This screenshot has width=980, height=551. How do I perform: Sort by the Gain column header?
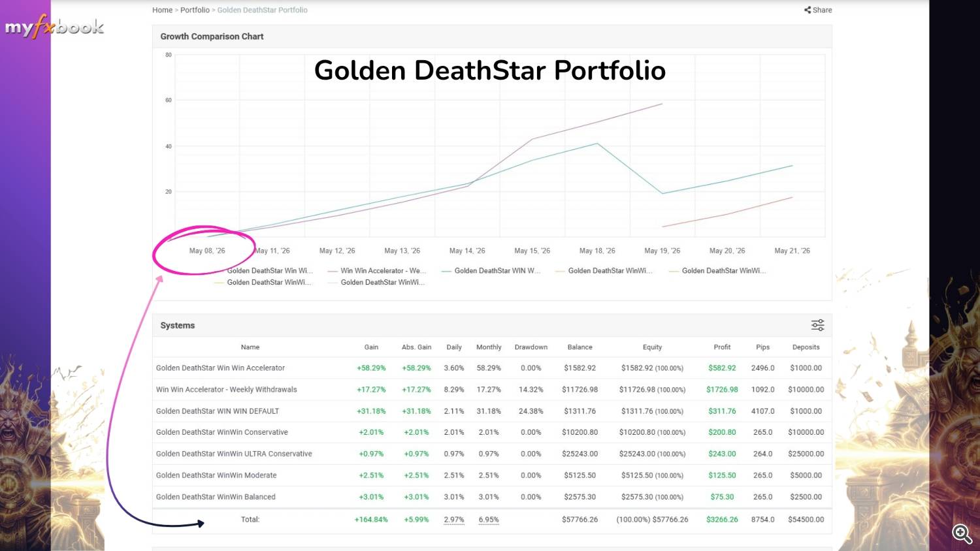coord(371,347)
